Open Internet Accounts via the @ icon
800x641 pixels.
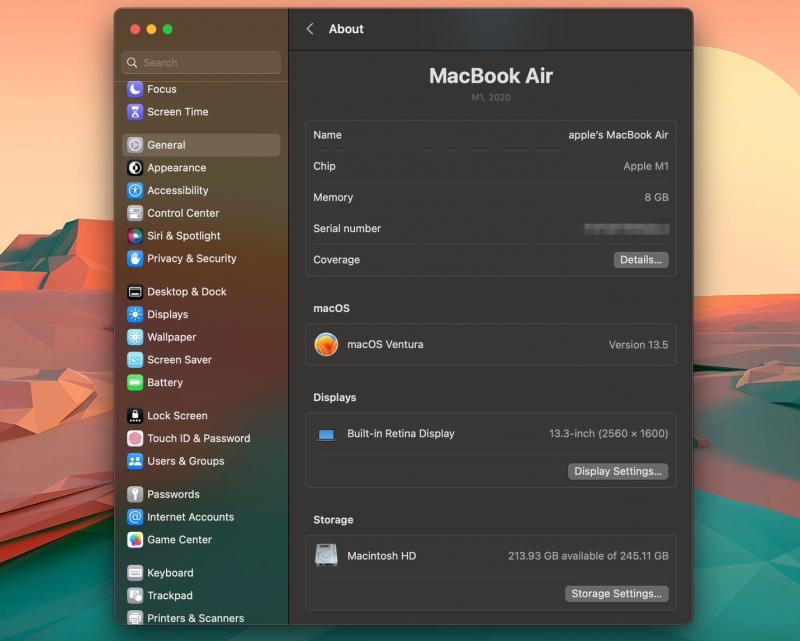tap(135, 517)
